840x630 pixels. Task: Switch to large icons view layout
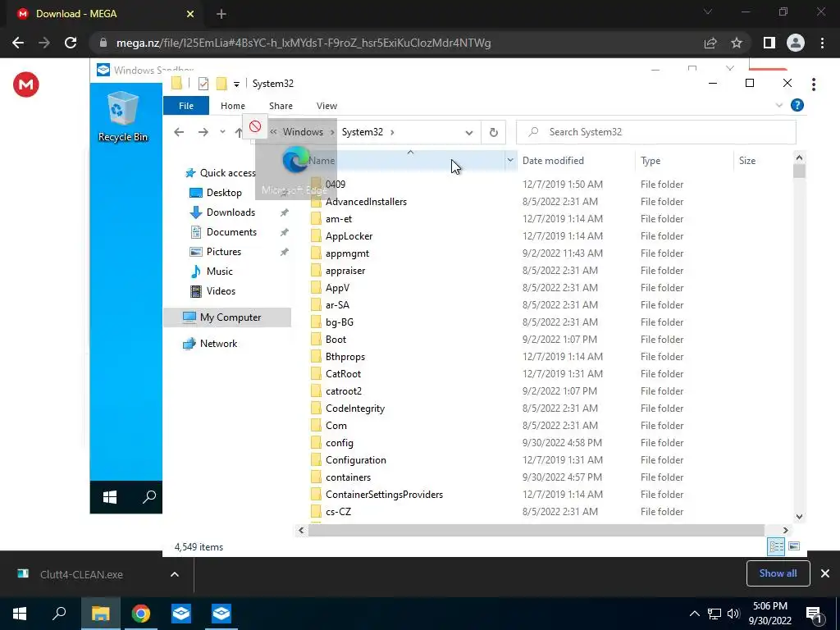pos(794,546)
